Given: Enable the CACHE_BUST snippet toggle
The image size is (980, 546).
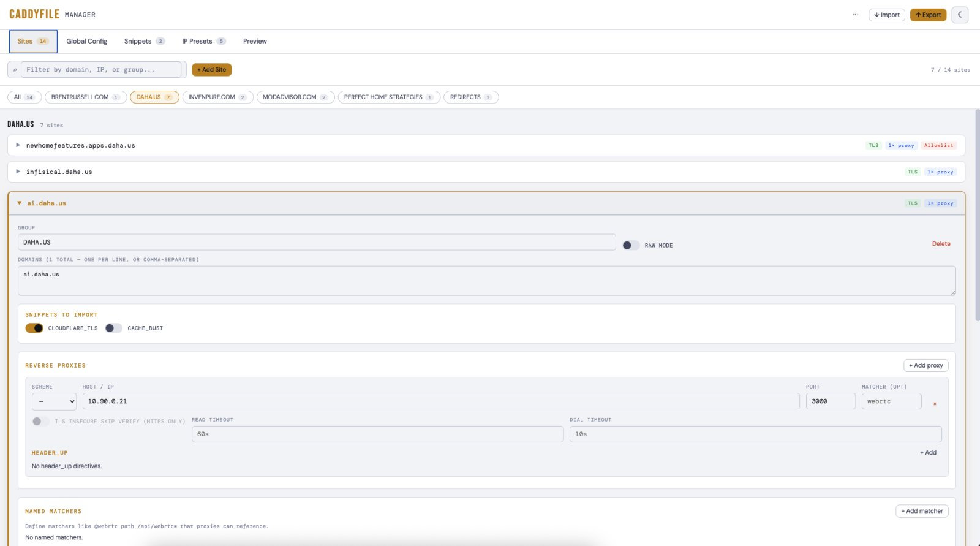Looking at the screenshot, I should (x=113, y=328).
